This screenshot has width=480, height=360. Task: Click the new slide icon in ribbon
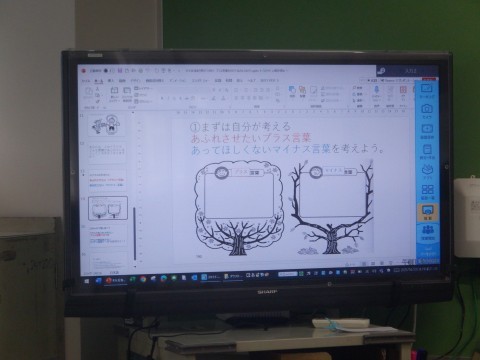point(114,91)
